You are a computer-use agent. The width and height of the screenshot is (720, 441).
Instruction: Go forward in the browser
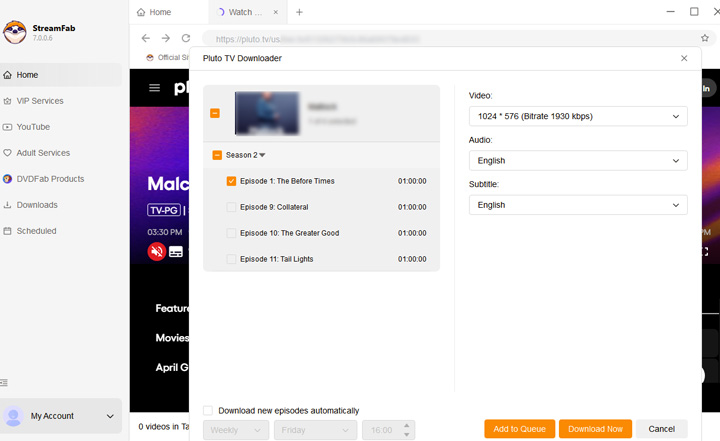[x=166, y=38]
